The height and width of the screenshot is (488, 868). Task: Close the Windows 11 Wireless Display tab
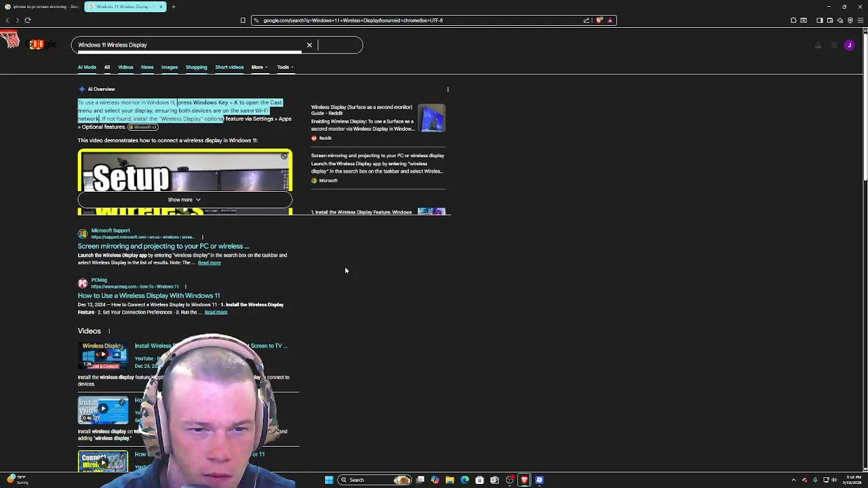[161, 7]
